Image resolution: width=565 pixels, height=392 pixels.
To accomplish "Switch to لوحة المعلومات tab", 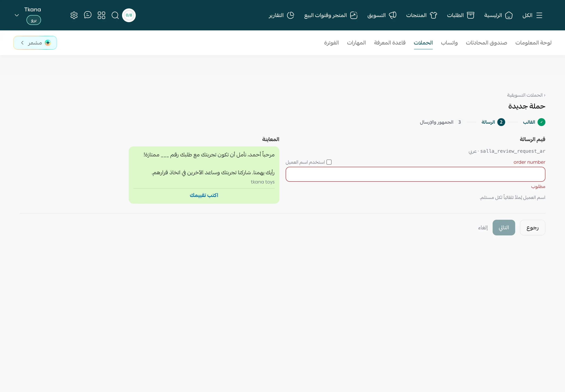I will [533, 43].
